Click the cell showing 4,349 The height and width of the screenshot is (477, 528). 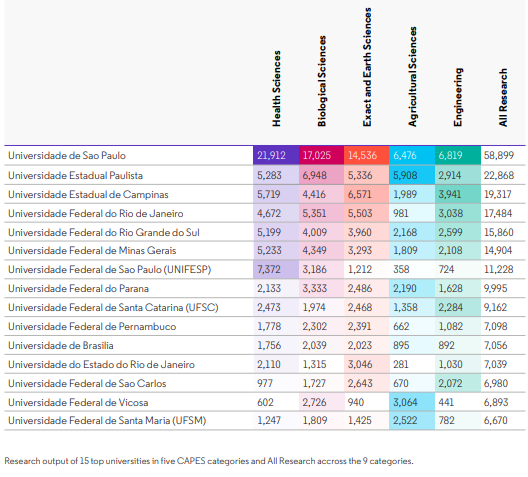click(321, 250)
